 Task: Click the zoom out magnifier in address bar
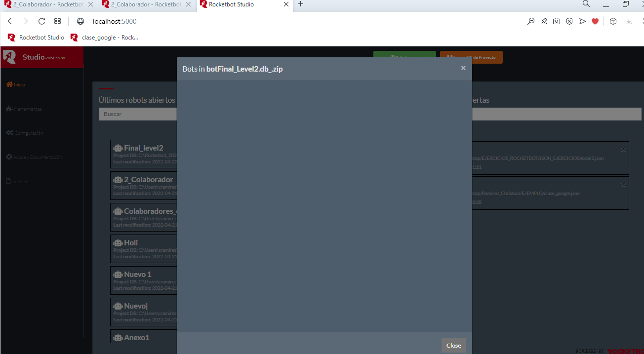[x=531, y=21]
